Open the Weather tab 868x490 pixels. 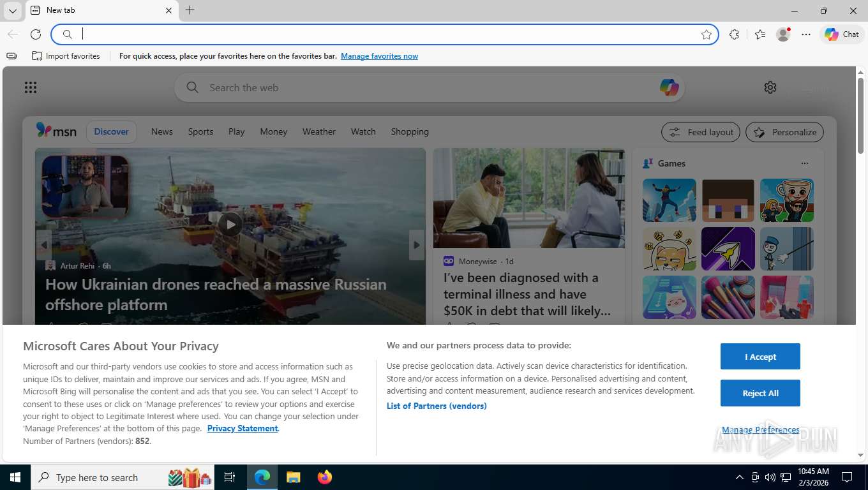(319, 131)
